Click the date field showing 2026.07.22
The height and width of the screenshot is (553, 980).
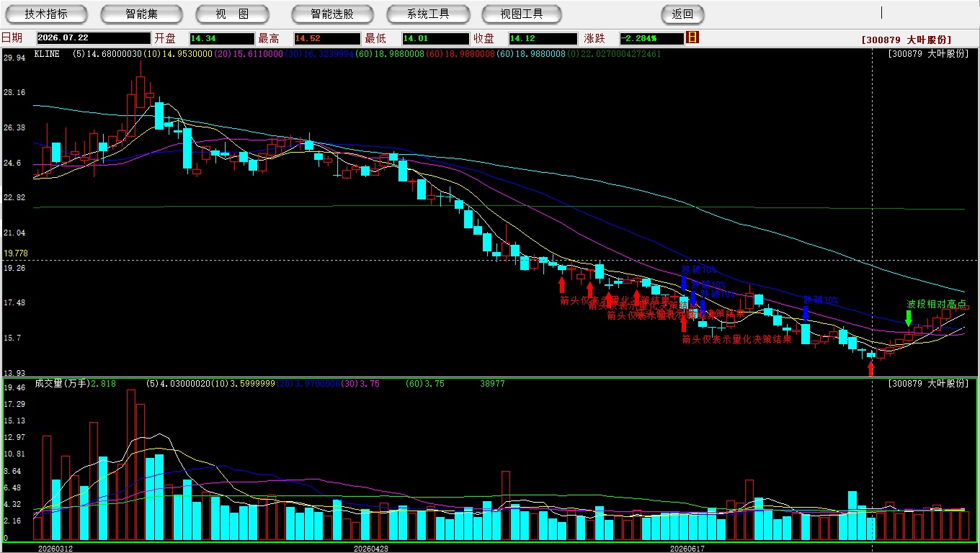pyautogui.click(x=94, y=38)
